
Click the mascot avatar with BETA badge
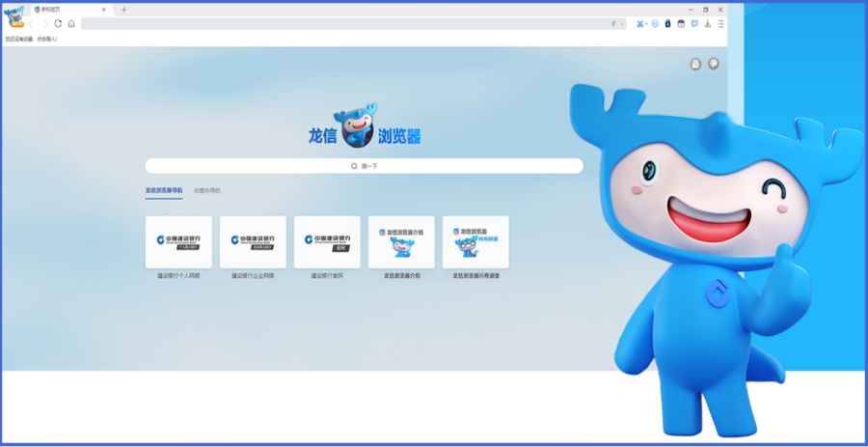tap(14, 16)
